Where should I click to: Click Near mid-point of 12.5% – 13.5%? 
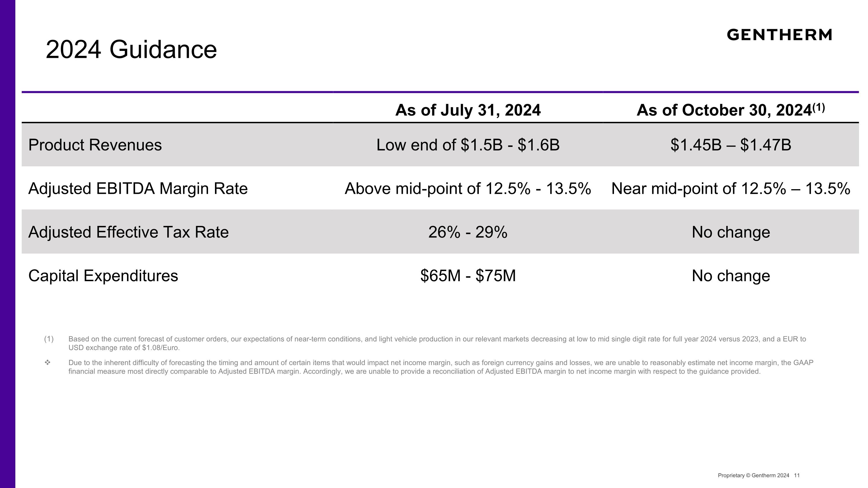pyautogui.click(x=731, y=188)
